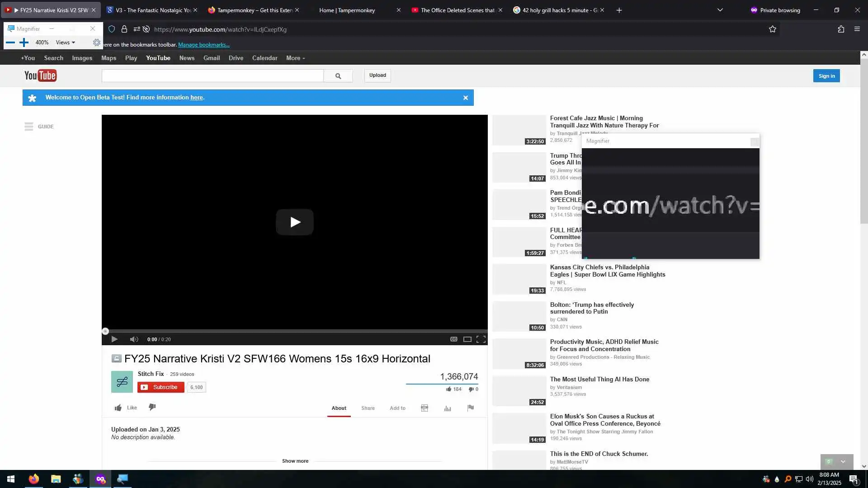The width and height of the screenshot is (868, 488).
Task: Enter fullscreen with the player icon
Action: coord(481,339)
